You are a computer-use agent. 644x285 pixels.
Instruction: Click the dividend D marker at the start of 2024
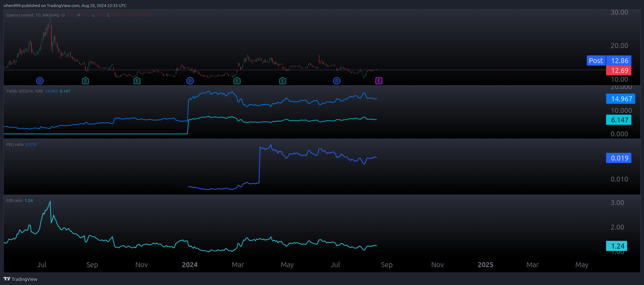coord(190,81)
